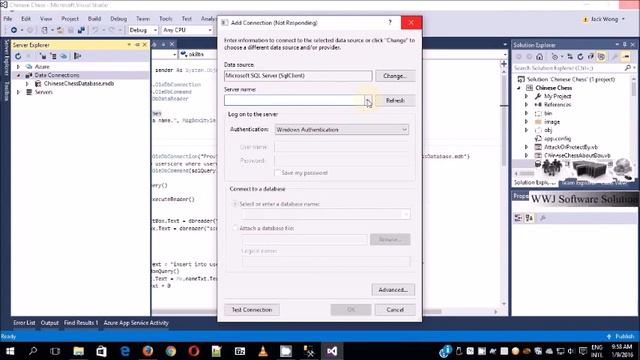Check the Save my password box
The width and height of the screenshot is (640, 360).
coord(278,173)
